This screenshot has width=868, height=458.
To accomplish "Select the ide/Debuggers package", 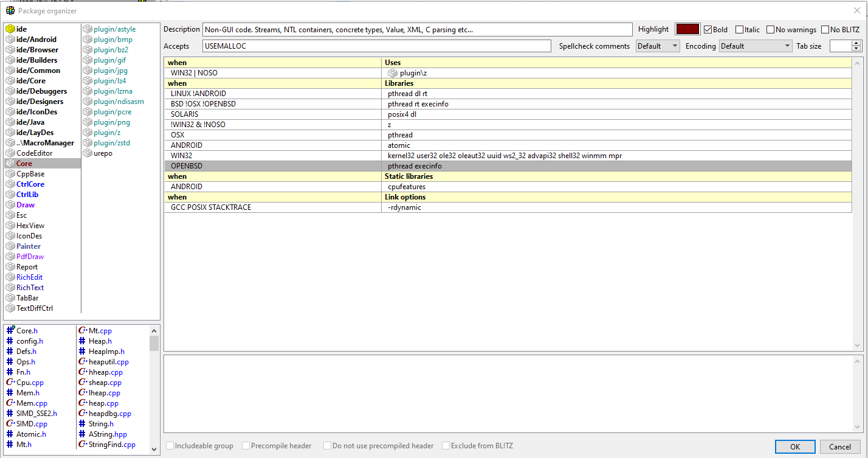I will [x=41, y=91].
